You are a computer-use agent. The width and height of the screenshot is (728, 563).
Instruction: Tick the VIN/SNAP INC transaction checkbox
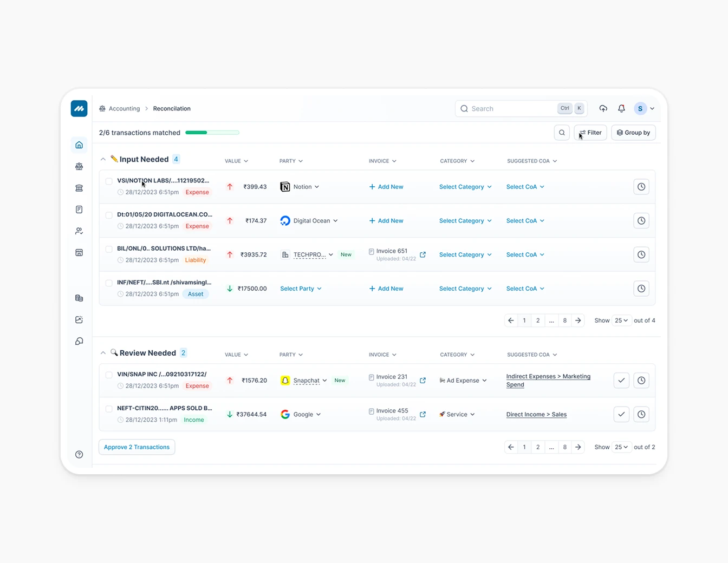tap(109, 375)
